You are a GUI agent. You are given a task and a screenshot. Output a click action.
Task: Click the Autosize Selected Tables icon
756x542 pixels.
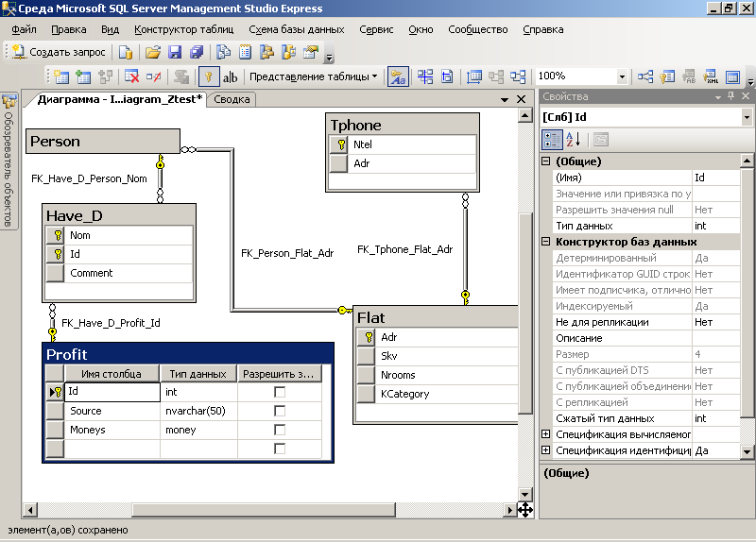pyautogui.click(x=474, y=76)
